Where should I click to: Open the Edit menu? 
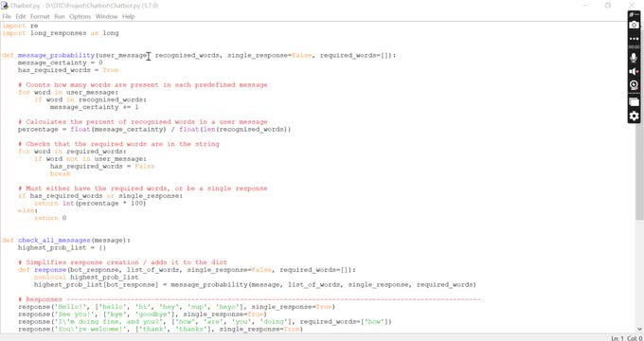click(21, 16)
